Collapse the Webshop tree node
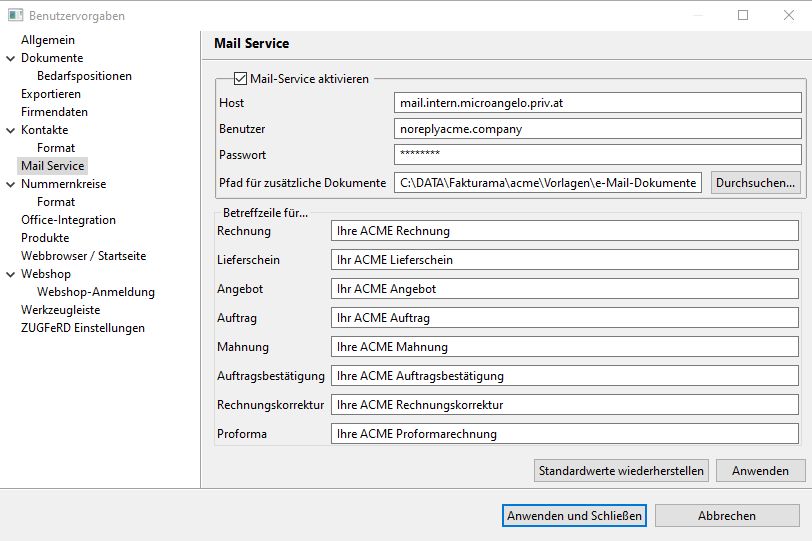Screen dimensions: 812x541 point(10,274)
